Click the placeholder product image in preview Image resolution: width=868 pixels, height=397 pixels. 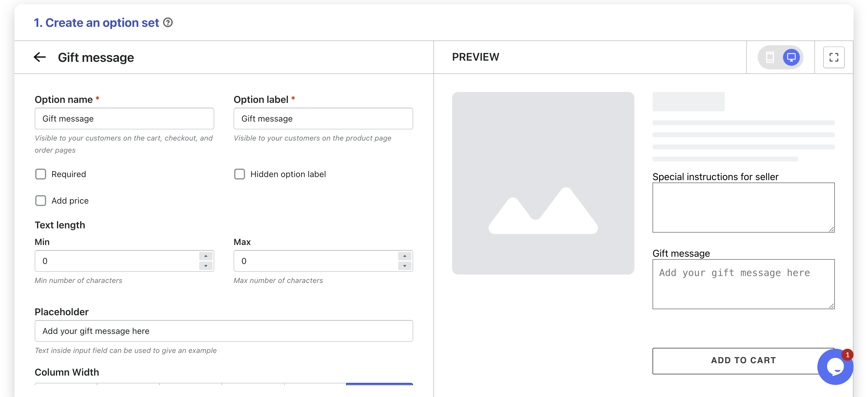click(543, 183)
